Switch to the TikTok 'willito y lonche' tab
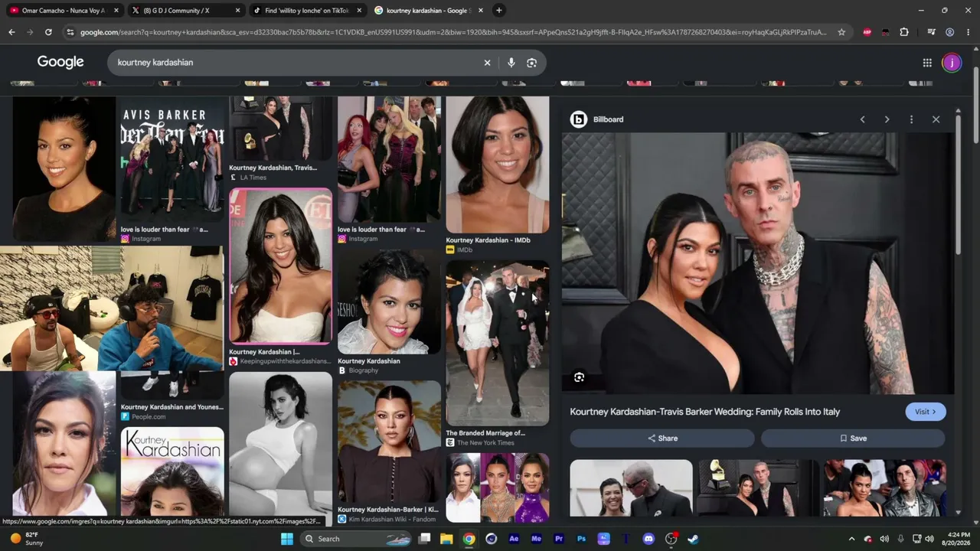The width and height of the screenshot is (980, 551). (306, 11)
